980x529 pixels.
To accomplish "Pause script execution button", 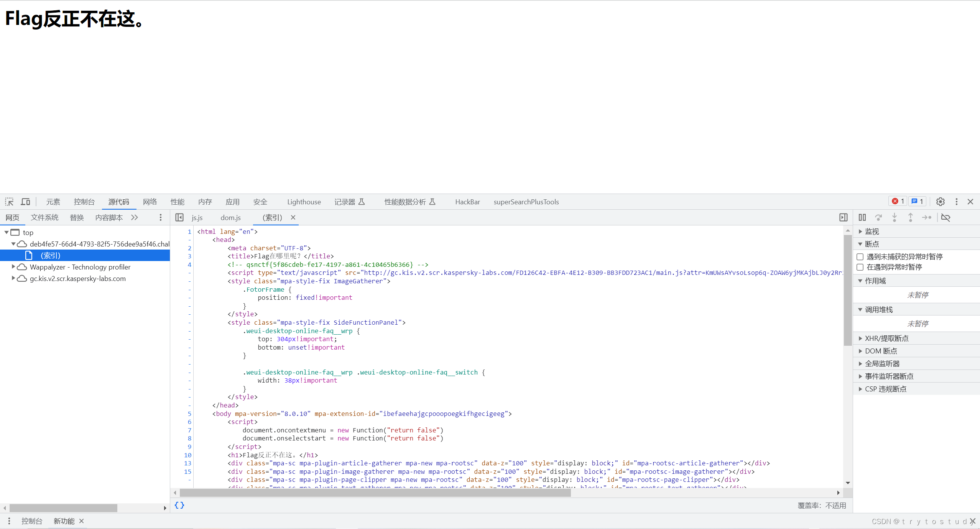I will (862, 217).
